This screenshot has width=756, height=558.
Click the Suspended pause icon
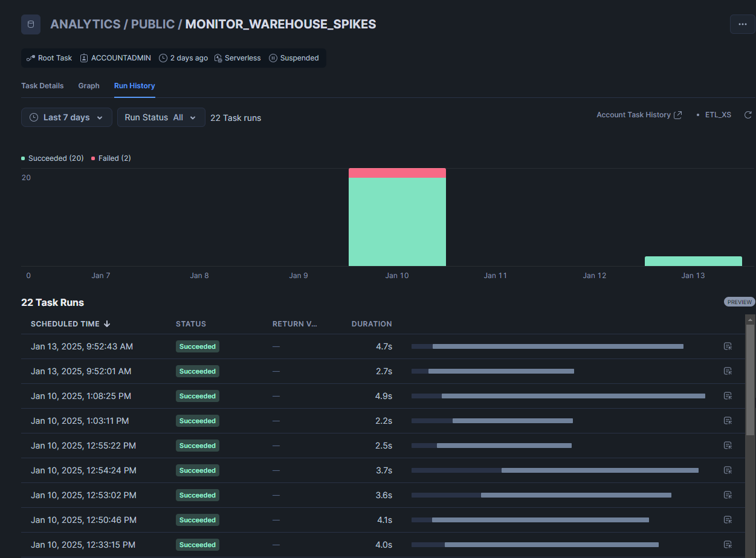[x=273, y=58]
